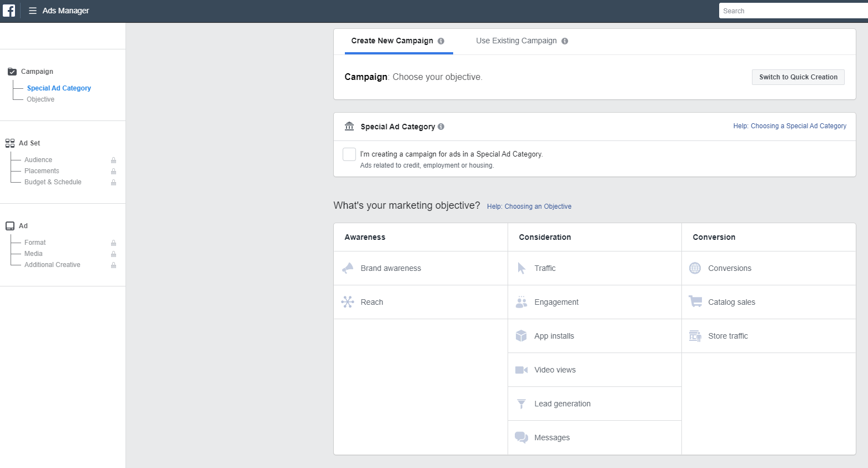This screenshot has width=868, height=468.
Task: Select Special Ad Category in sidebar
Action: 59,88
